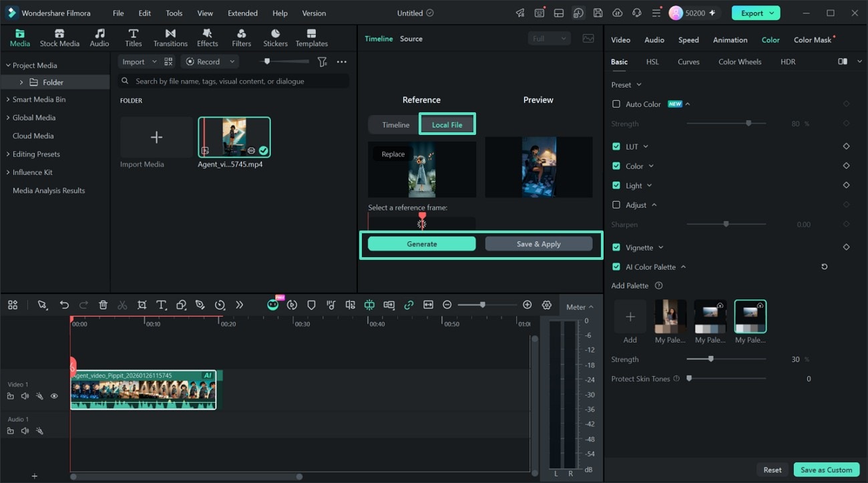Screen dimensions: 868x483
Task: Click the Save project floppy icon
Action: click(598, 13)
